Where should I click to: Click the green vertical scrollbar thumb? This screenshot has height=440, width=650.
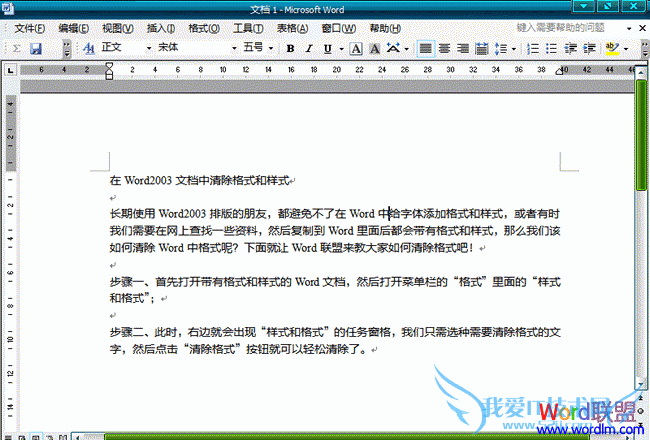tap(641, 135)
